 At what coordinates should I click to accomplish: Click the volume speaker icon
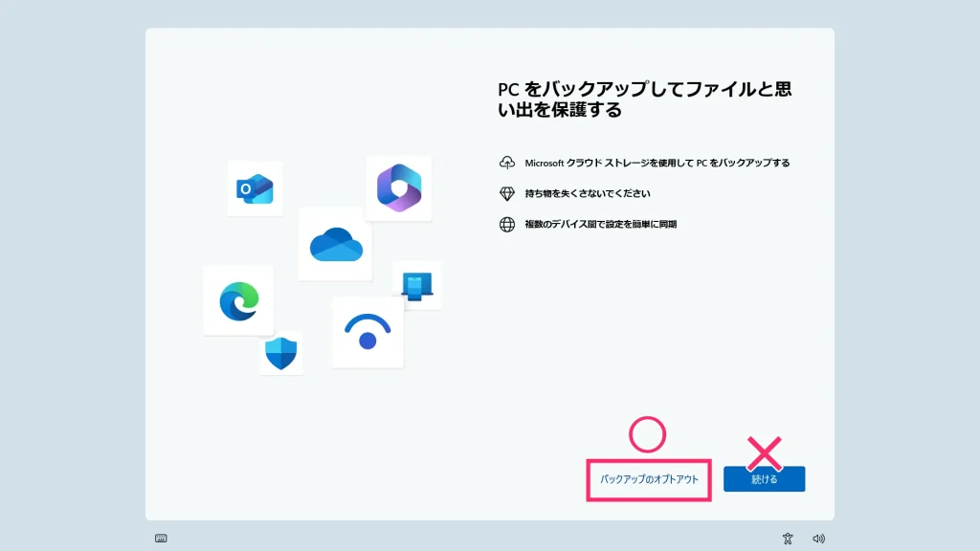[x=819, y=539]
